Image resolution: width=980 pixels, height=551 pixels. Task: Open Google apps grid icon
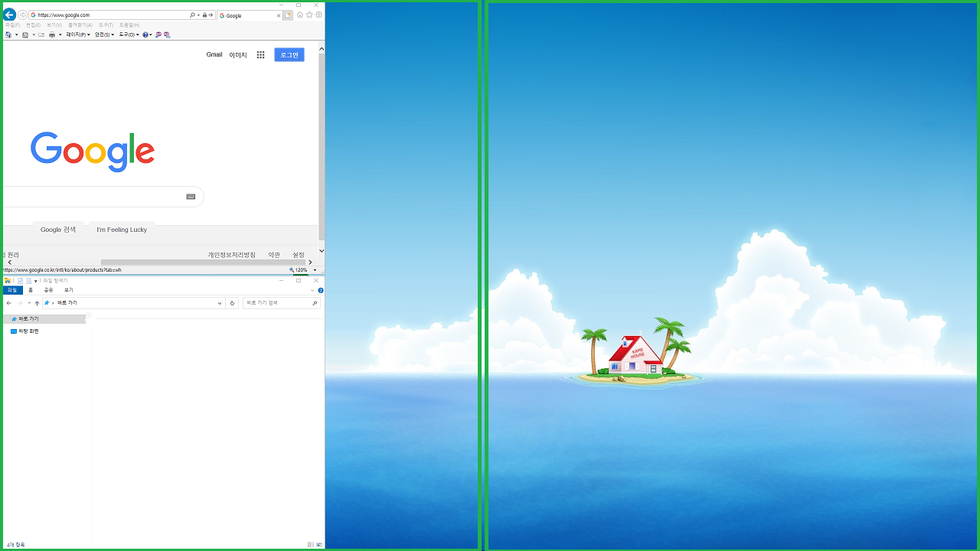tap(260, 55)
